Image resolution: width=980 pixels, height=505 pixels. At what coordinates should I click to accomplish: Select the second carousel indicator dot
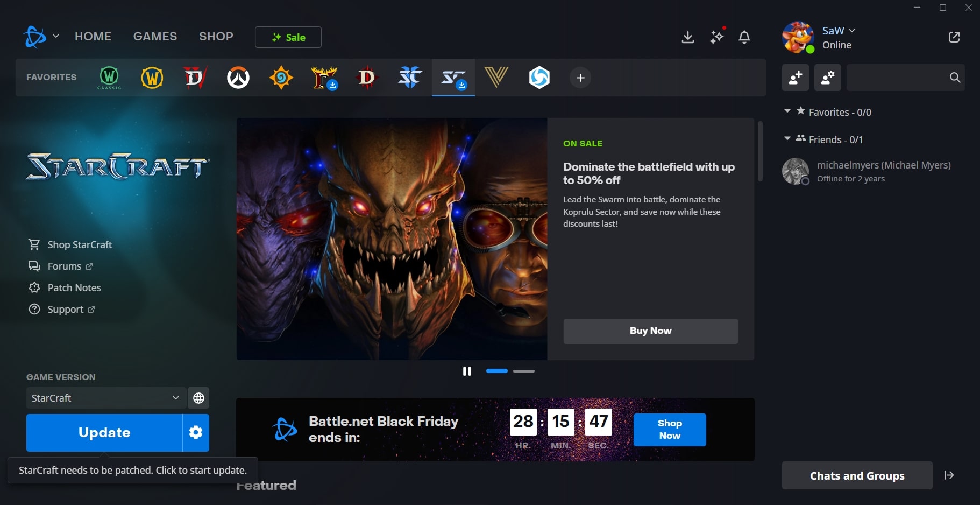click(x=524, y=371)
